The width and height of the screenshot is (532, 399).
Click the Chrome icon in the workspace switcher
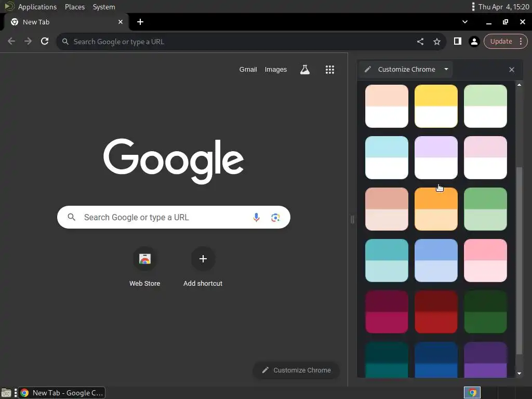click(472, 393)
